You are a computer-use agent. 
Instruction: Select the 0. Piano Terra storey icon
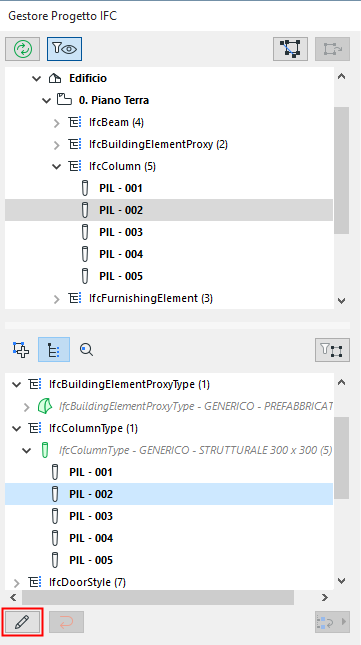(x=64, y=100)
